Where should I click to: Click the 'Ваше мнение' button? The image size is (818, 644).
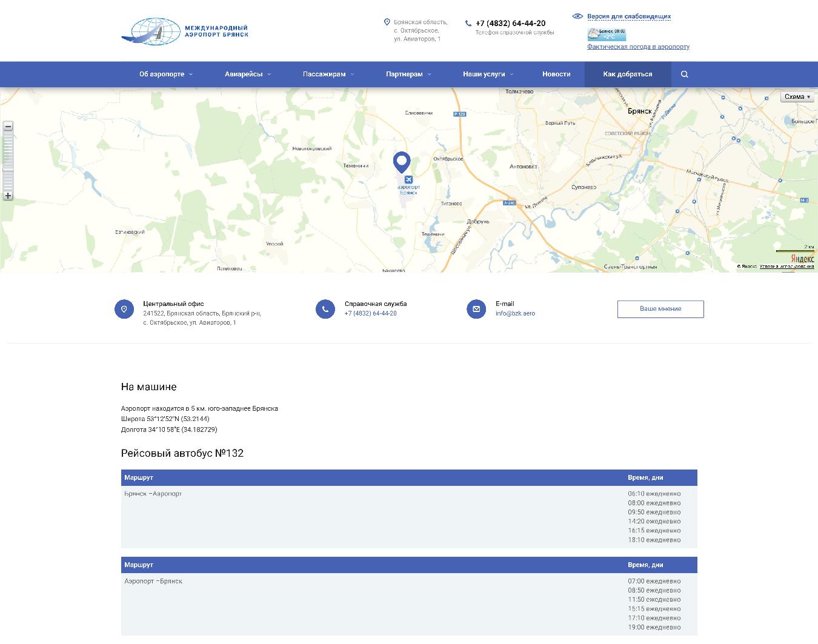pyautogui.click(x=660, y=309)
